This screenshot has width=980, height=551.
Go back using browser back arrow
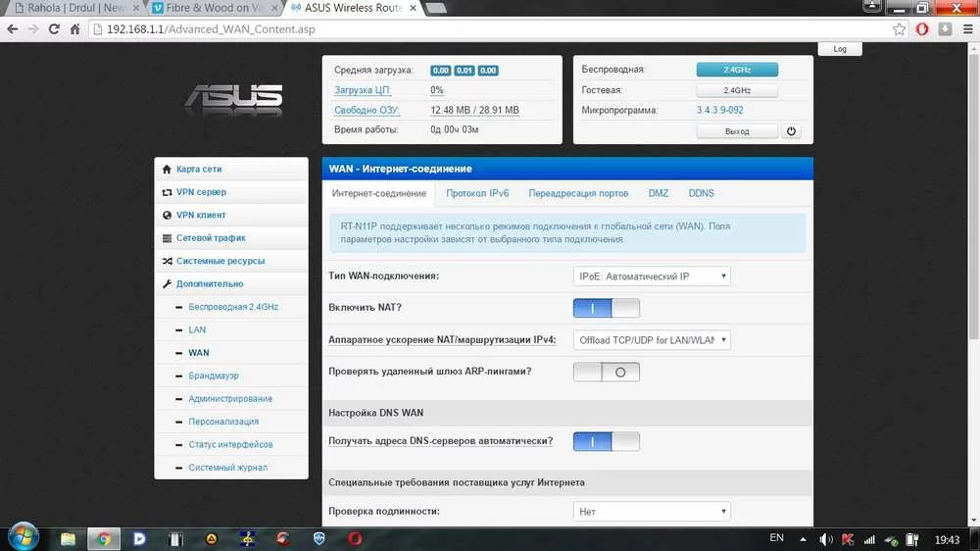13,29
